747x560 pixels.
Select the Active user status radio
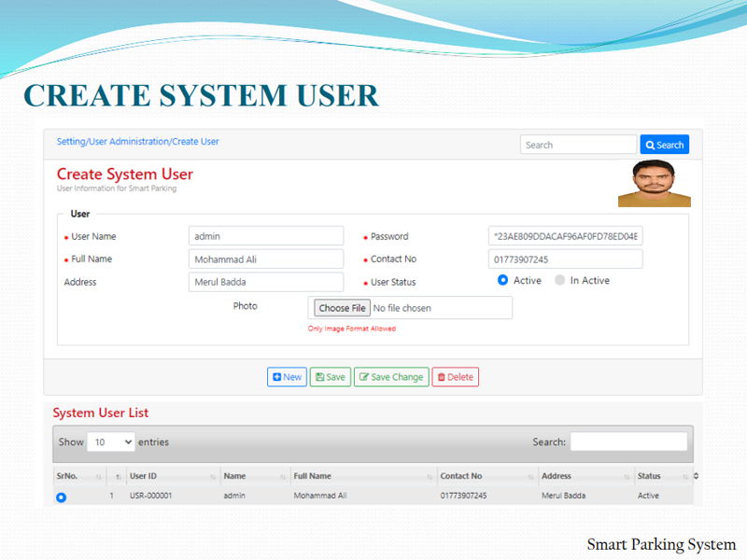[x=503, y=280]
